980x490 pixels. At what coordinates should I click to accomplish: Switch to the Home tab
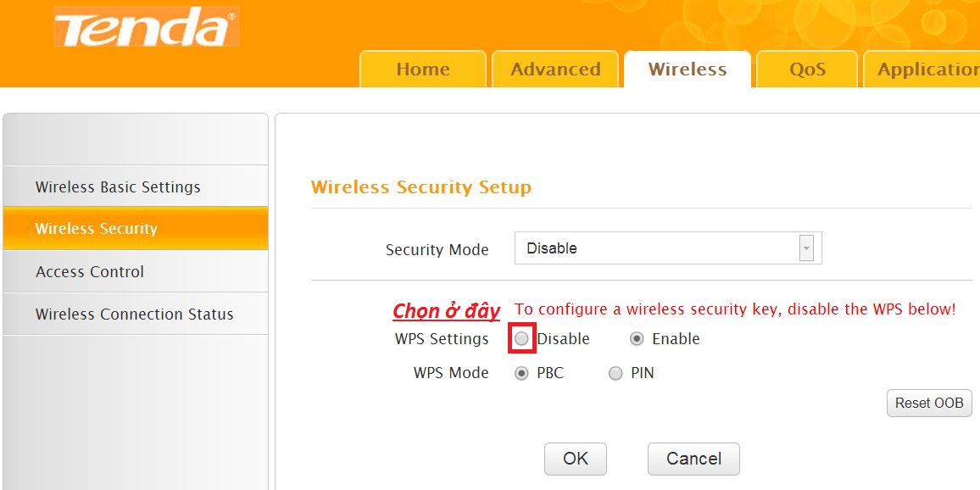coord(423,69)
